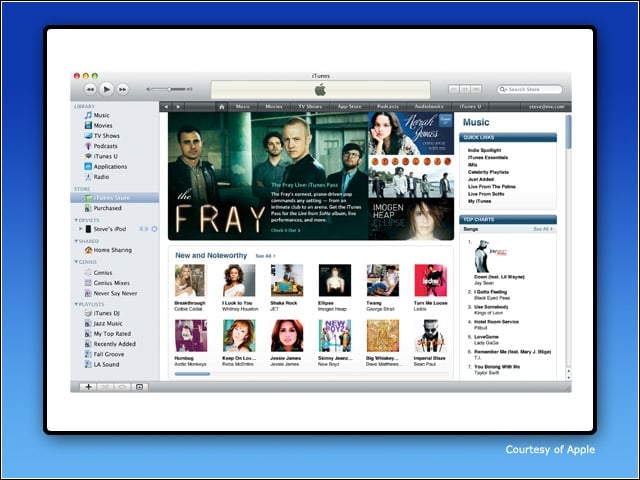Open iTunes Essentials quick link

click(x=488, y=158)
